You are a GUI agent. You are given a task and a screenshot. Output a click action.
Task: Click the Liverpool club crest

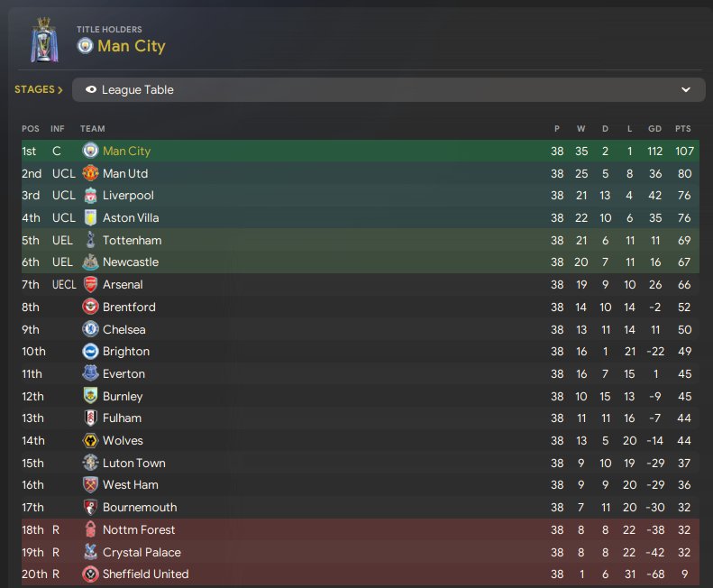90,196
